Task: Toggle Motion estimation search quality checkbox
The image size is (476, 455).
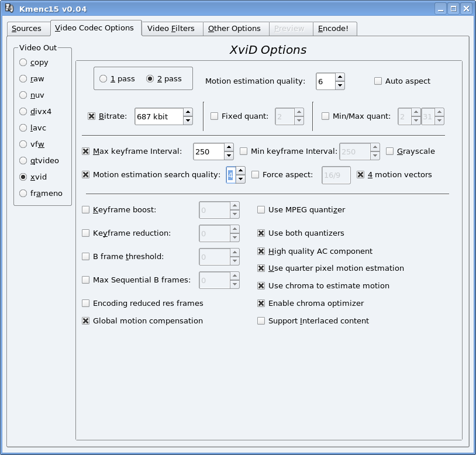Action: 85,174
